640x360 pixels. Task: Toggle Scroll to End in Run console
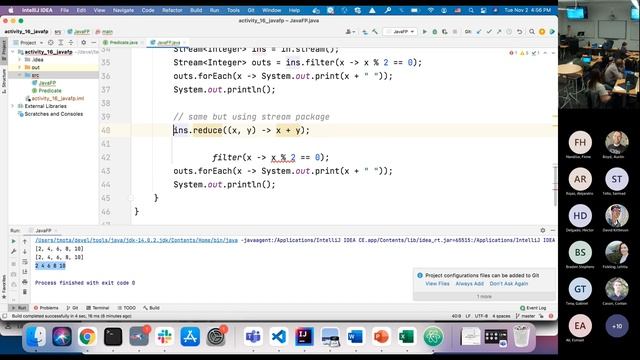coord(24,272)
